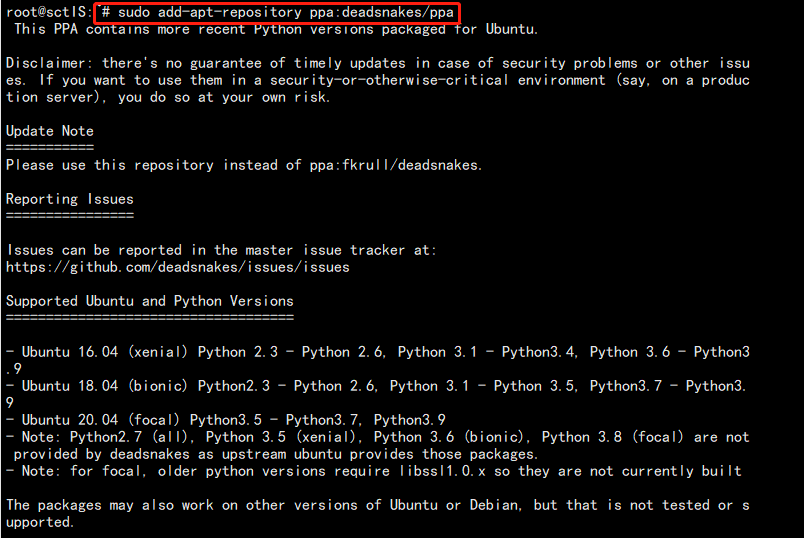Click the GitHub deadsnakes issues URL

coord(178,267)
